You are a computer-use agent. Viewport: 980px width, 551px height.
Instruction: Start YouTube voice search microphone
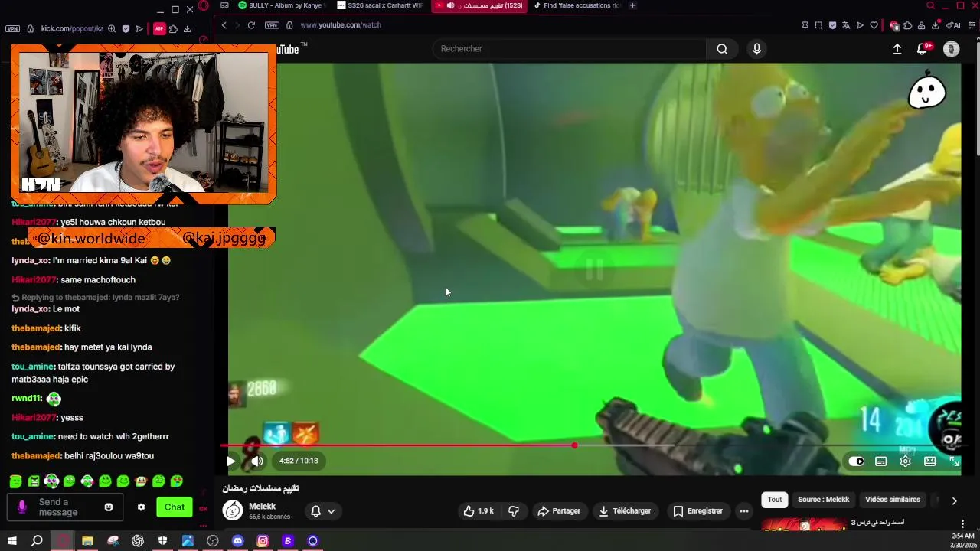tap(756, 49)
